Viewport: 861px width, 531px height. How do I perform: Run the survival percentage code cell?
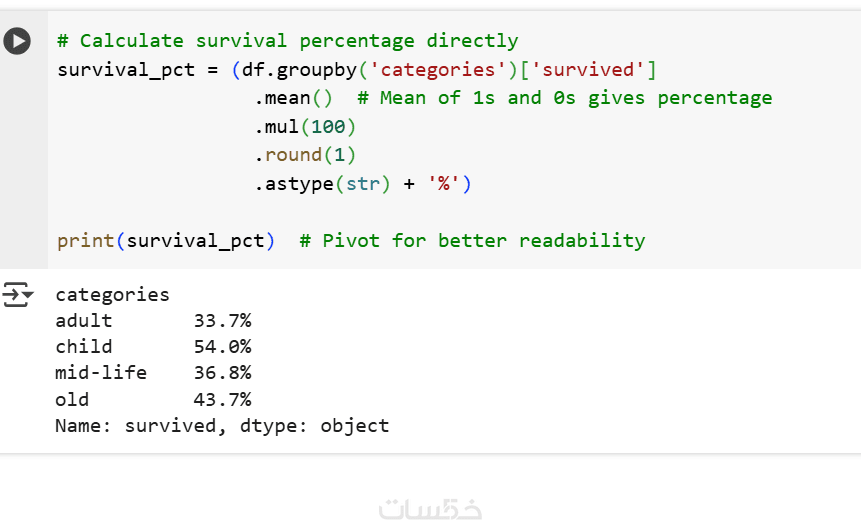click(17, 41)
